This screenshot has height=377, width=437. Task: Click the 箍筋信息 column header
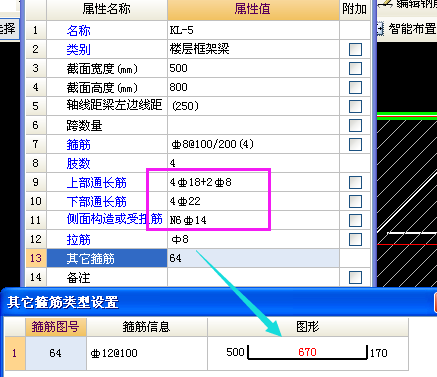tap(147, 327)
